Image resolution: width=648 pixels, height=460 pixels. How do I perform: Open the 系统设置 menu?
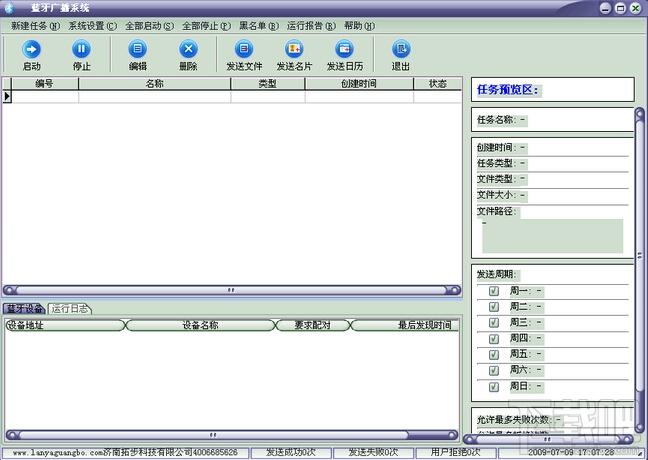click(92, 25)
